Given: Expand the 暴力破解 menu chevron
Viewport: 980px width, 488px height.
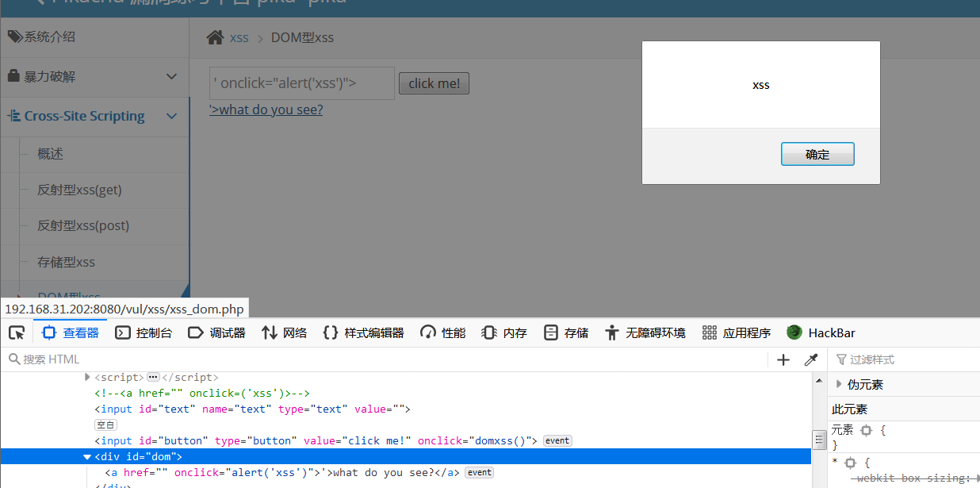Looking at the screenshot, I should 171,76.
